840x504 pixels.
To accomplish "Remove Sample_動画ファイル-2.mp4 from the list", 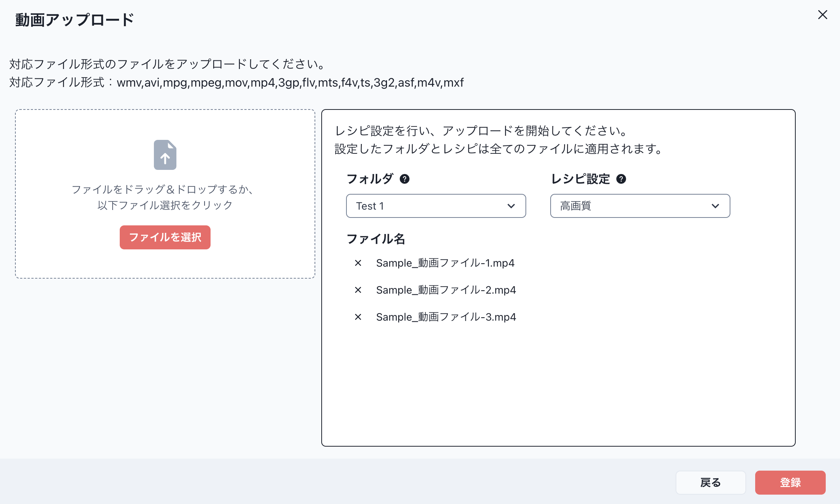I will click(x=358, y=290).
